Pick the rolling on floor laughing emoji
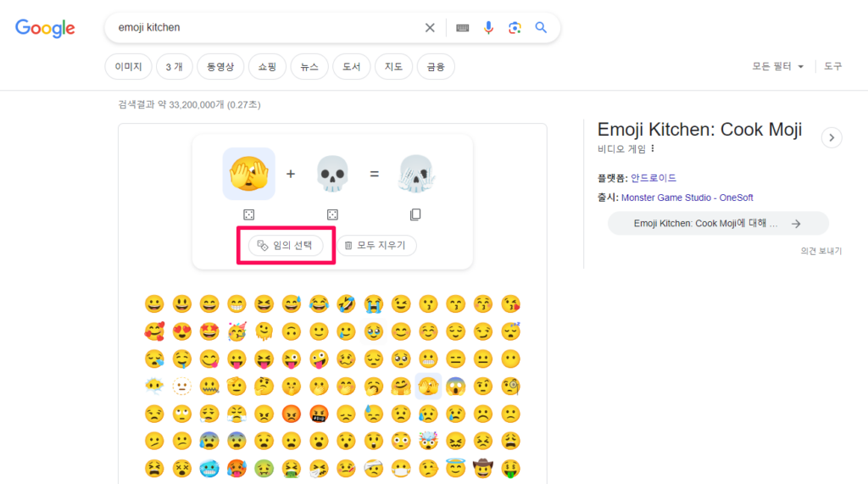The height and width of the screenshot is (484, 868). pyautogui.click(x=346, y=304)
